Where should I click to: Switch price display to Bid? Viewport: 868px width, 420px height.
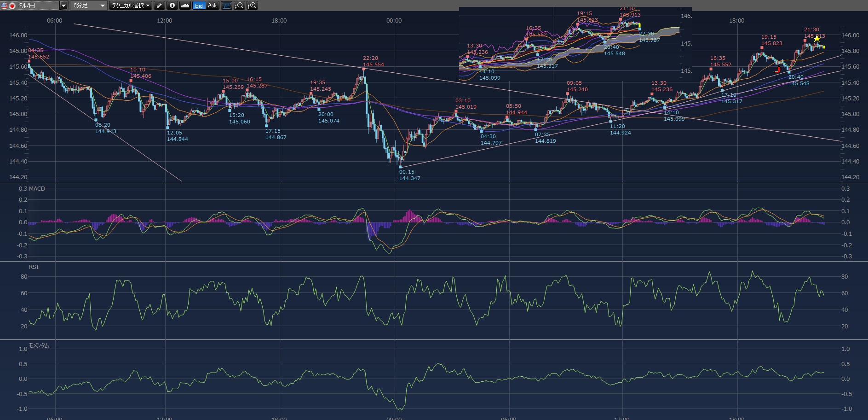coord(199,6)
